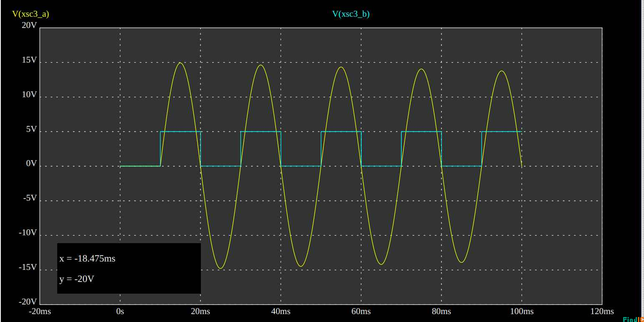Click the 0s time axis label
This screenshot has width=644, height=322.
click(120, 312)
